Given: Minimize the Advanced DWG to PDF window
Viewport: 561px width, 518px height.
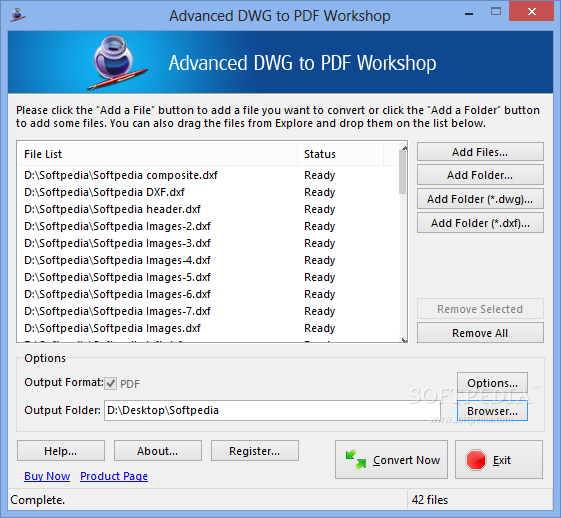Looking at the screenshot, I should [469, 14].
